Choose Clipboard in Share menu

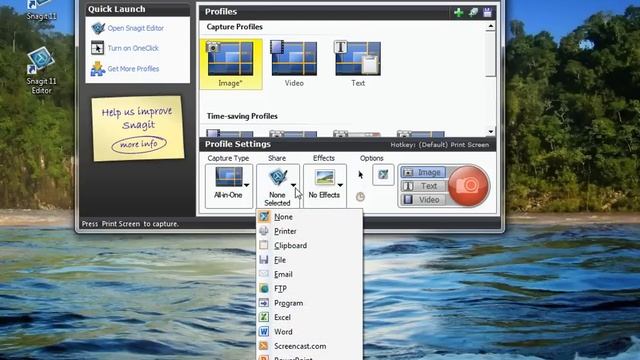coord(309,245)
